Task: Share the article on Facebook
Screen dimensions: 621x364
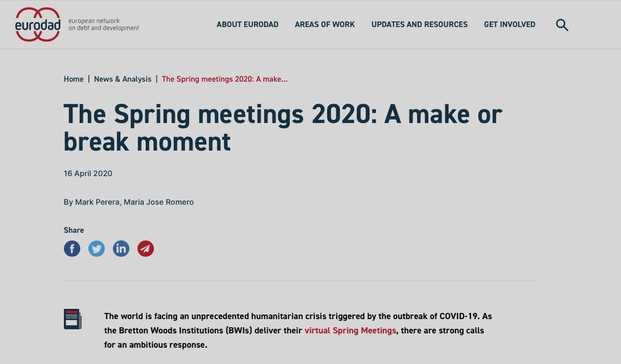Action: click(x=72, y=249)
